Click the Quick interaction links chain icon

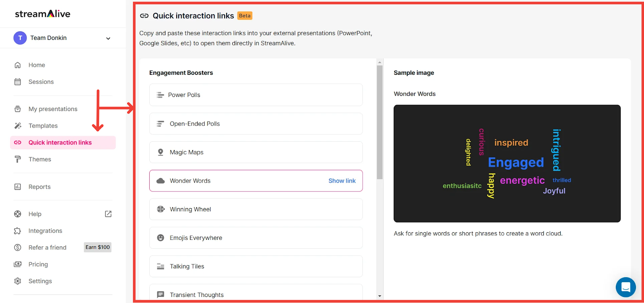click(x=18, y=142)
